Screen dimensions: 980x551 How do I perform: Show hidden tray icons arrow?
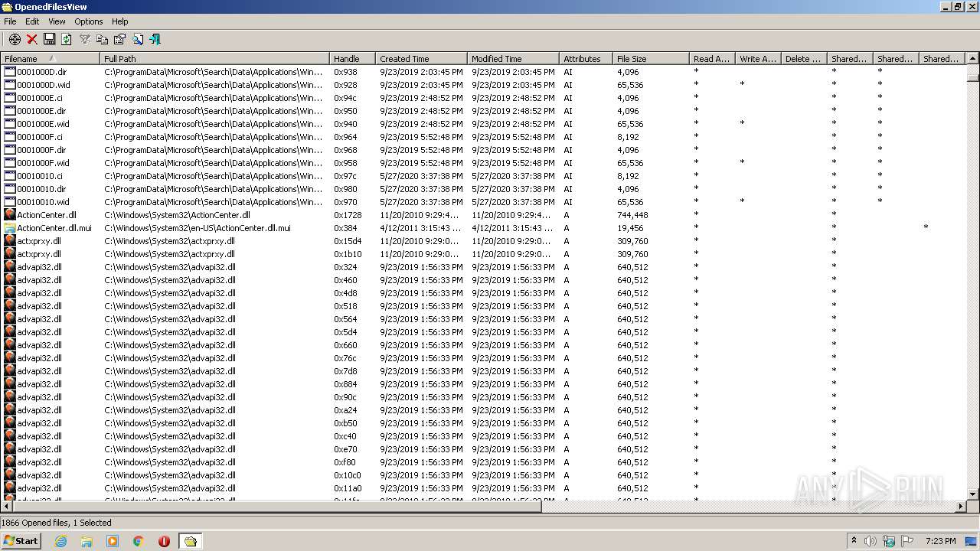854,541
